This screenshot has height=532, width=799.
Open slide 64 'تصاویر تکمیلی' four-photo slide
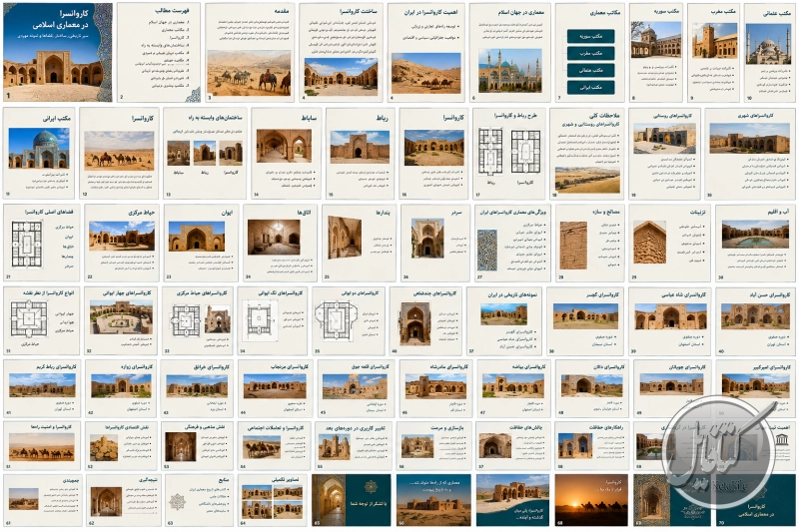point(272,500)
